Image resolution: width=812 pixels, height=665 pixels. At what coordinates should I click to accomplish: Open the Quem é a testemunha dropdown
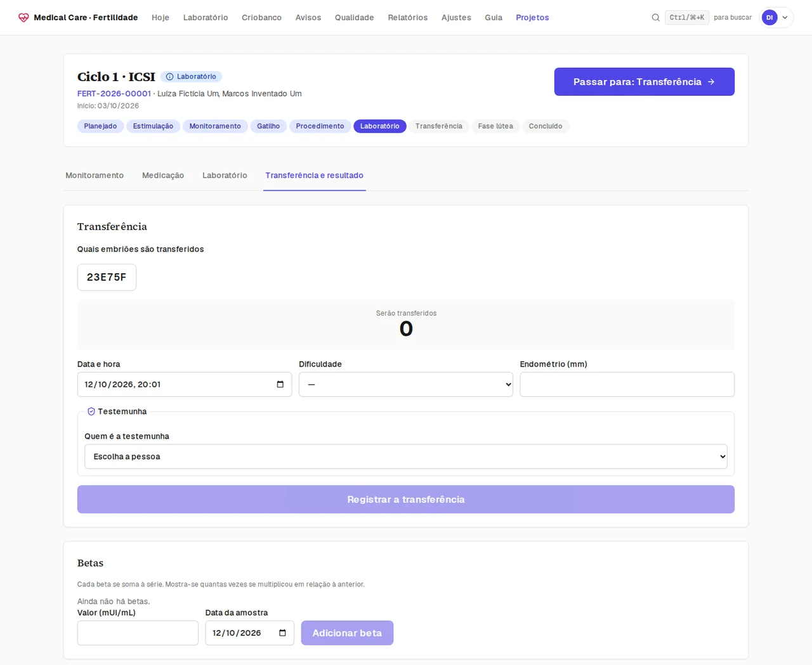[406, 456]
